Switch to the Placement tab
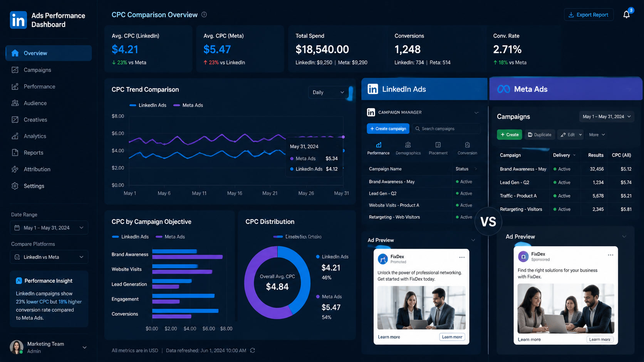This screenshot has height=362, width=644. click(438, 148)
